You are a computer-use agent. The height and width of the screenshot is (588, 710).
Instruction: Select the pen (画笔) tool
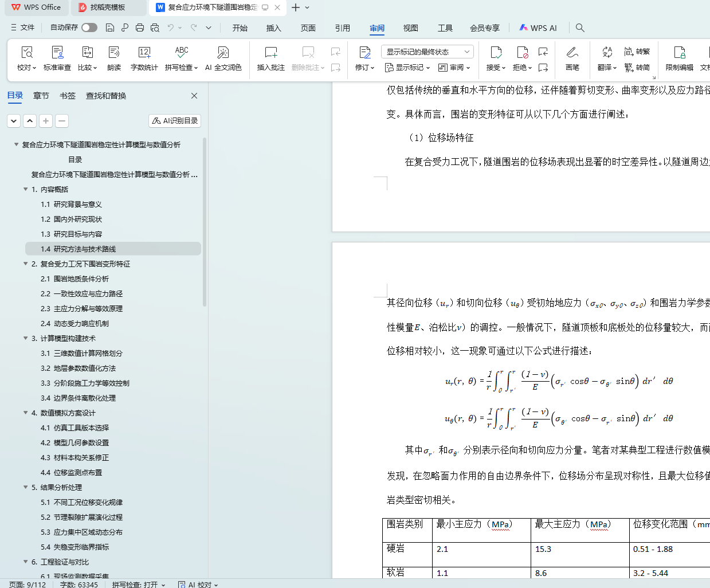(572, 53)
